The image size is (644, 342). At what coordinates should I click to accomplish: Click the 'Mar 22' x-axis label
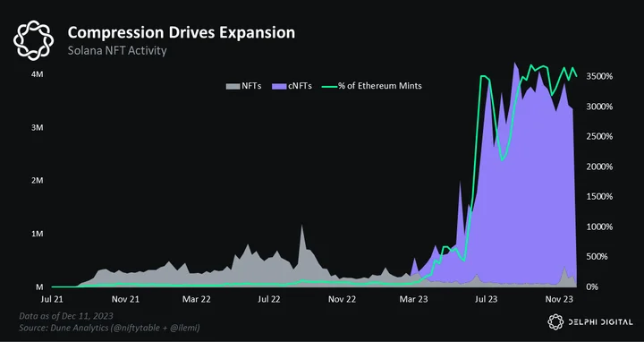197,299
